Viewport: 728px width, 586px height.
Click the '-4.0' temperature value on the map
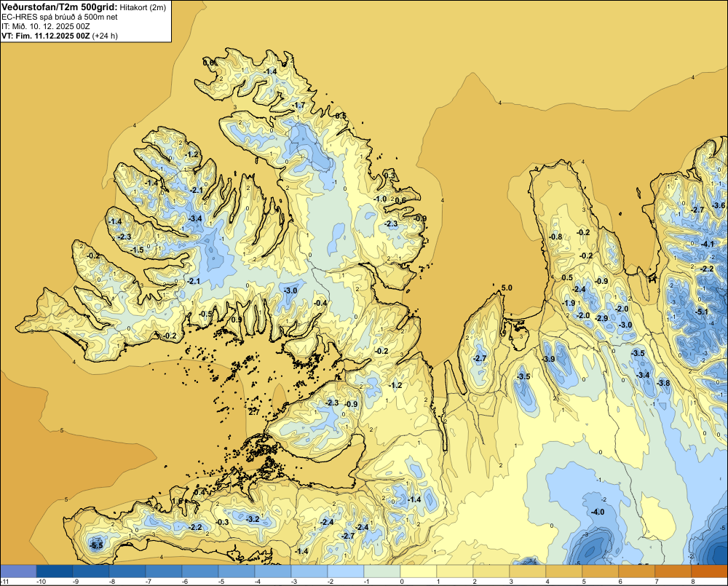click(598, 512)
